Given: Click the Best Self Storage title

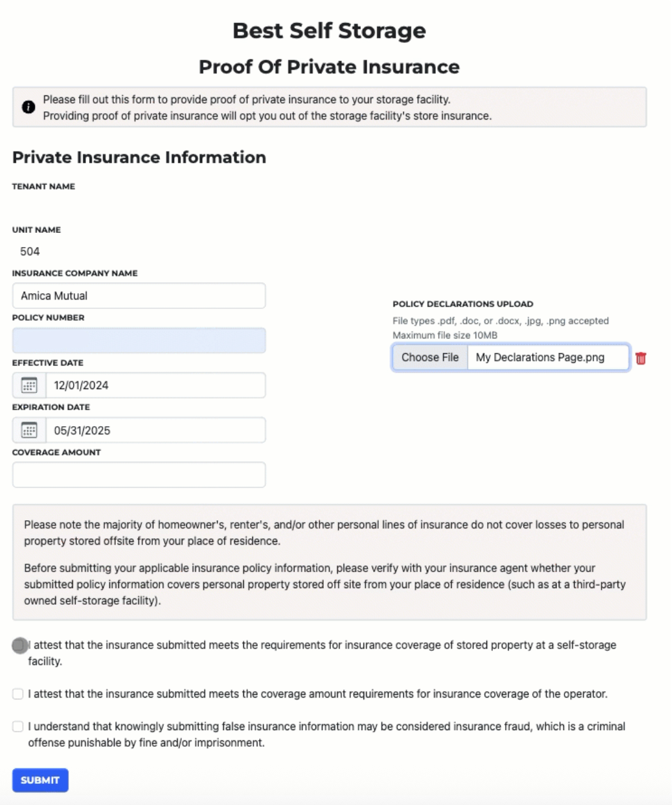Looking at the screenshot, I should 329,31.
